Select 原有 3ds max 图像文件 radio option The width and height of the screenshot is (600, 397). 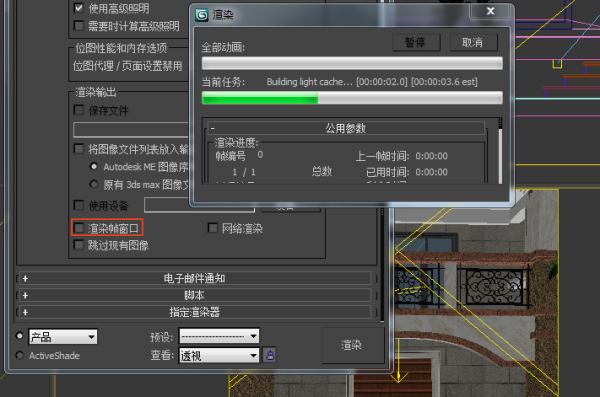click(x=93, y=184)
